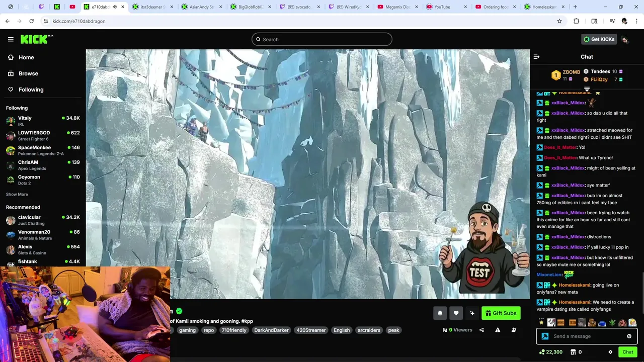Pick the star emote in quick emotes
This screenshot has height=362, width=644.
pyautogui.click(x=541, y=322)
